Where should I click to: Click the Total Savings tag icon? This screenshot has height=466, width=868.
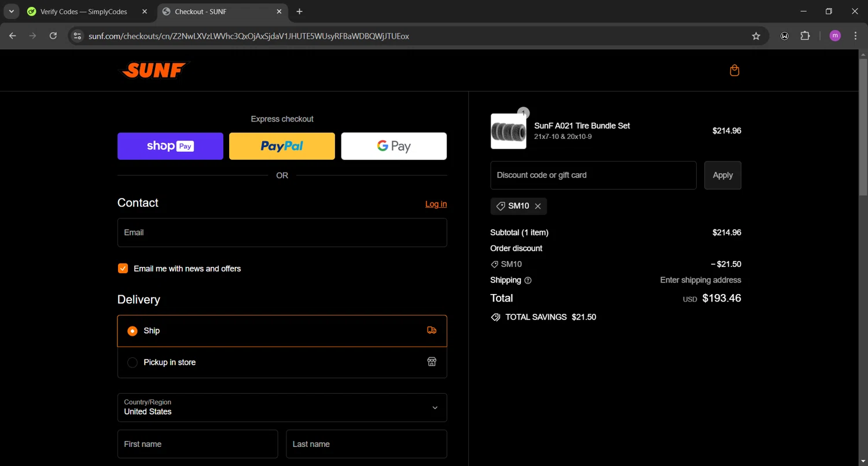(495, 317)
